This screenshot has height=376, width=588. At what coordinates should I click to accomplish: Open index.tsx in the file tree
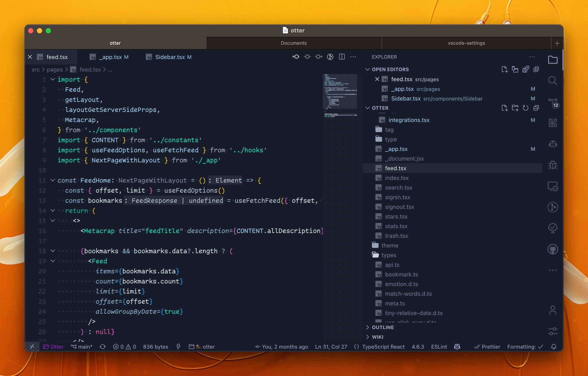tap(397, 178)
